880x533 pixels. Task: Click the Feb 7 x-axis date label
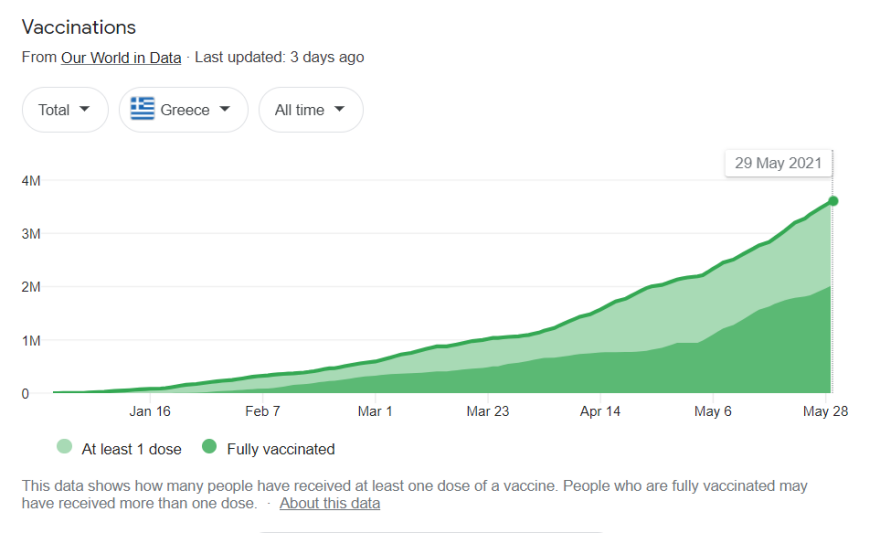[x=263, y=411]
